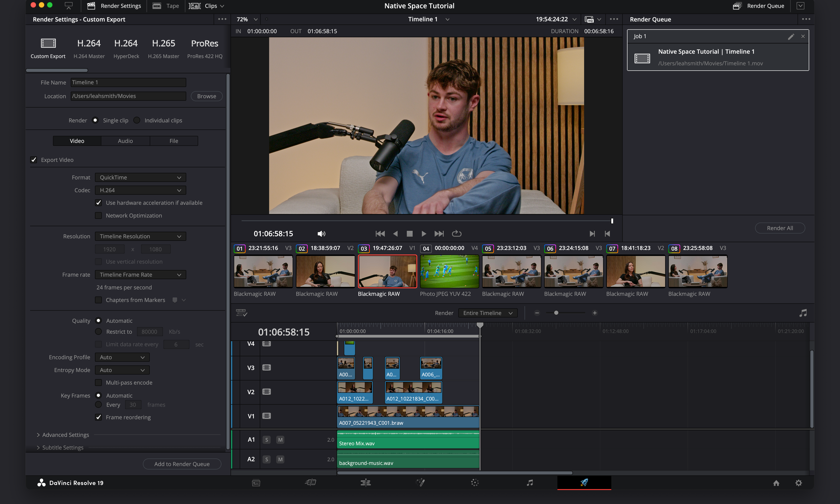Screen dimensions: 840x504
Task: Toggle the Export Video checkbox
Action: pyautogui.click(x=34, y=160)
